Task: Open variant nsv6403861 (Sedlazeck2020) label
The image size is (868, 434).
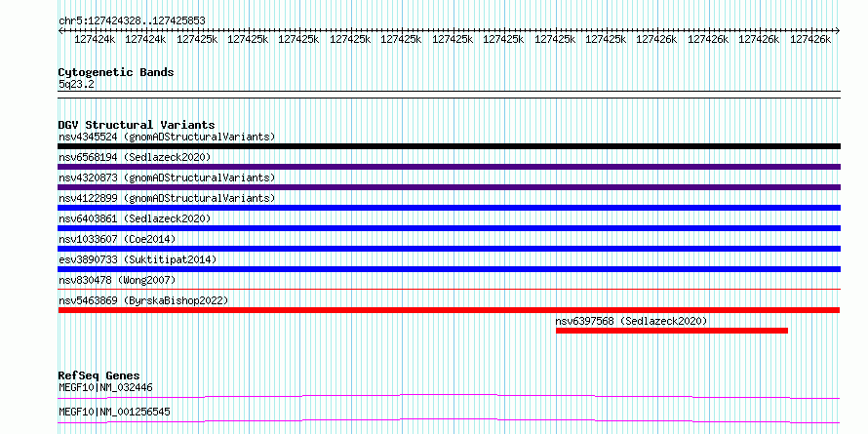Action: coord(135,218)
